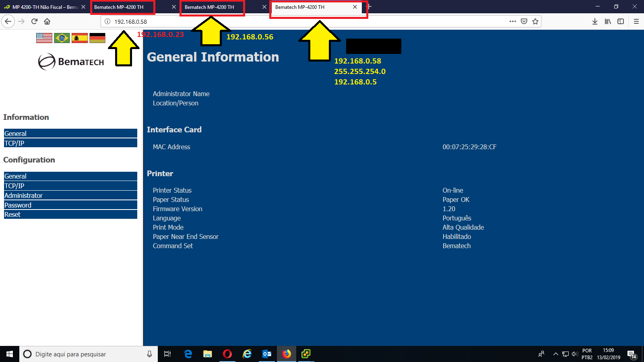
Task: Click the Alta Qualidade print mode value
Action: coord(463,227)
